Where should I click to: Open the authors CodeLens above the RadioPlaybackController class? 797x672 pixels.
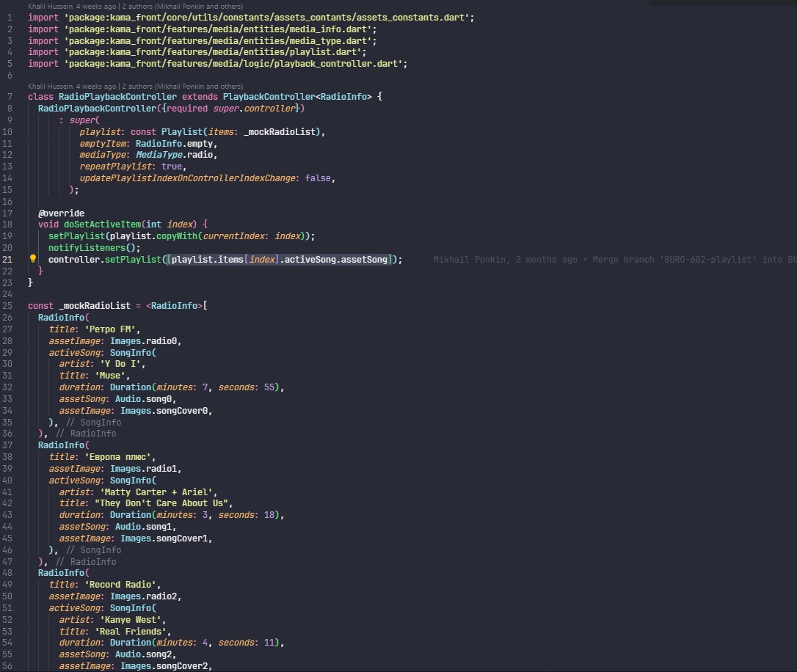135,87
